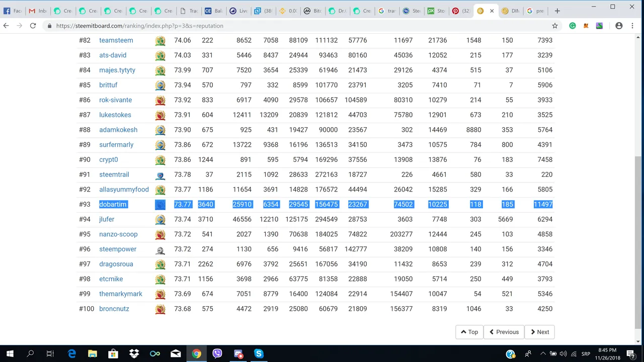Open jlufer user link
This screenshot has height=362, width=644.
107,219
